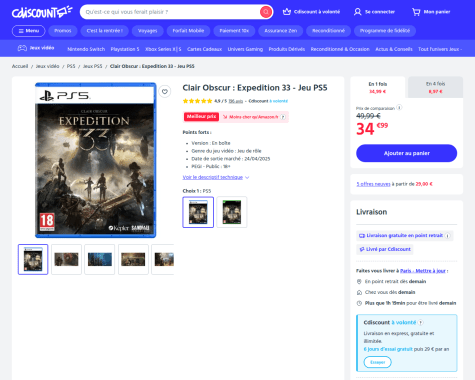The height and width of the screenshot is (380, 475).
Task: Select the 'En 1 fois' payment tab
Action: coord(378,87)
